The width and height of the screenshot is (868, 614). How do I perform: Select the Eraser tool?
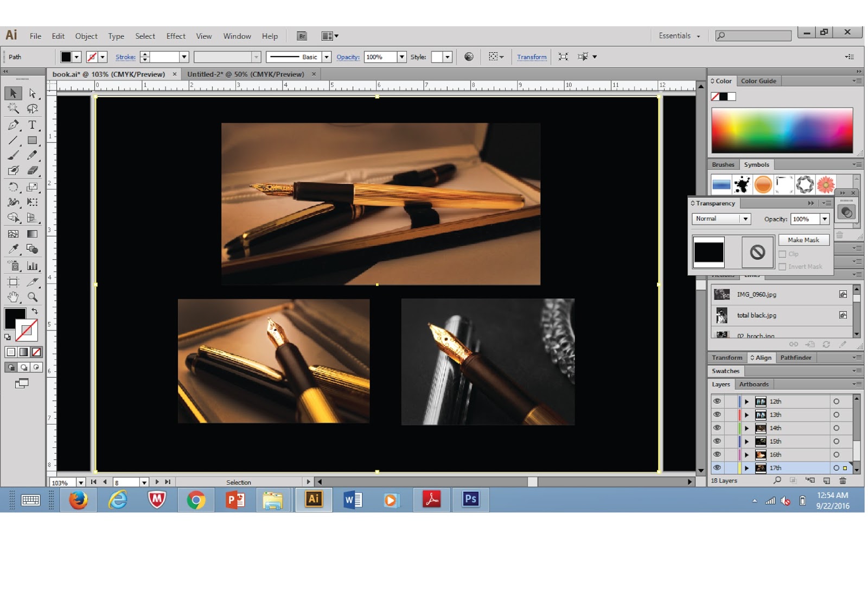pyautogui.click(x=33, y=170)
